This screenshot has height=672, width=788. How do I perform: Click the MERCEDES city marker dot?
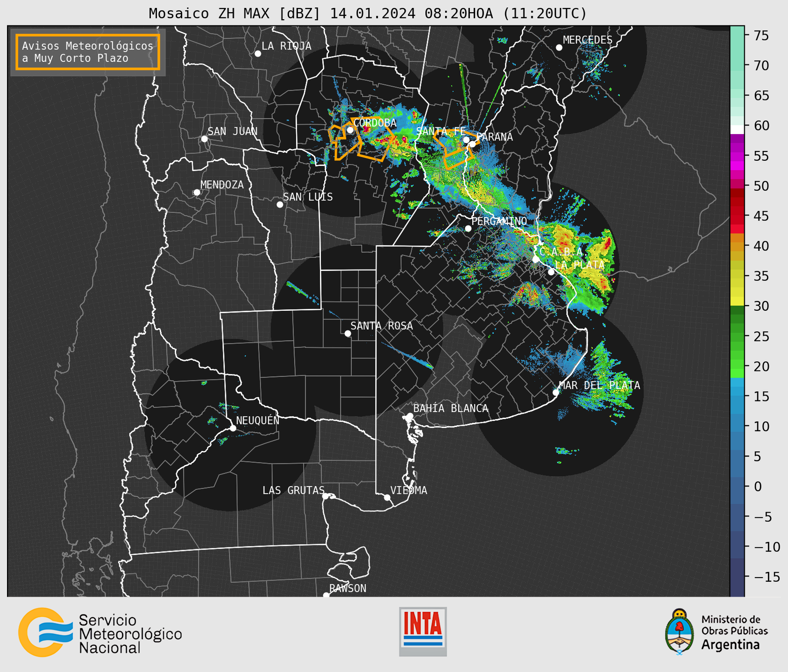pos(559,48)
